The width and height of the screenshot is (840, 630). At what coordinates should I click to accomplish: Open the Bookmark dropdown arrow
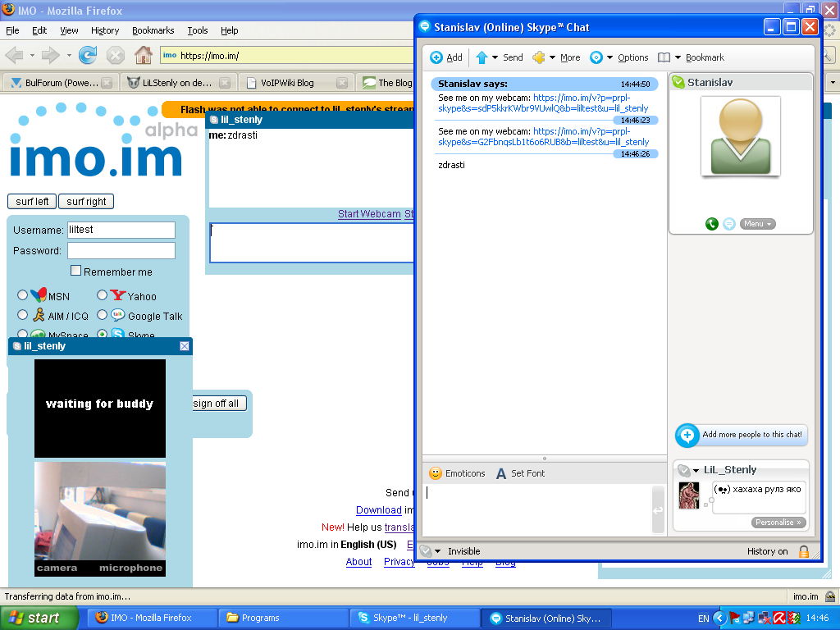(678, 57)
